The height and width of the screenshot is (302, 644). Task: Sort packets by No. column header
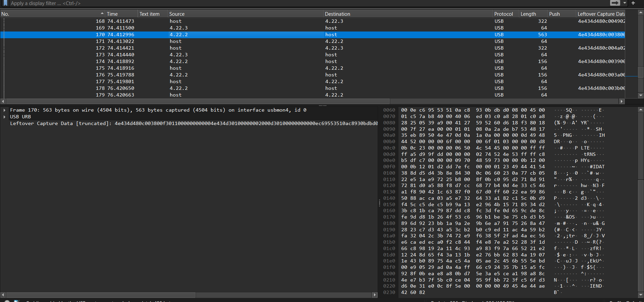pos(53,14)
